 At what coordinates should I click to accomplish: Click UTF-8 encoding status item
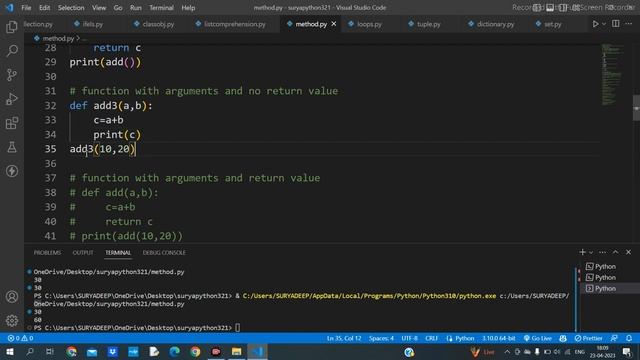(x=409, y=338)
